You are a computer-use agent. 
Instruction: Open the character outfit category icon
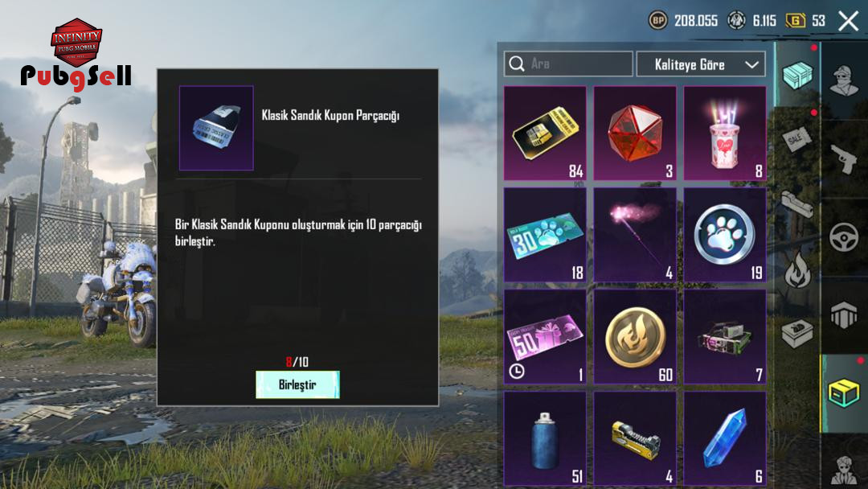pos(844,81)
